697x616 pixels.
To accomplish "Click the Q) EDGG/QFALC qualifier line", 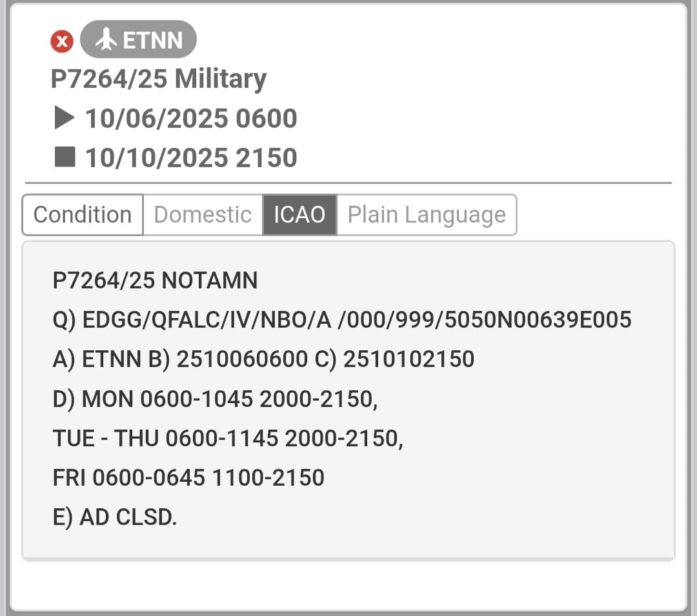I will (342, 320).
